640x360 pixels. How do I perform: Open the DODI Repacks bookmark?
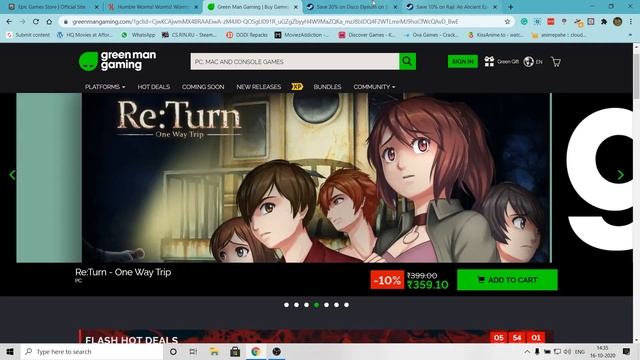click(247, 35)
